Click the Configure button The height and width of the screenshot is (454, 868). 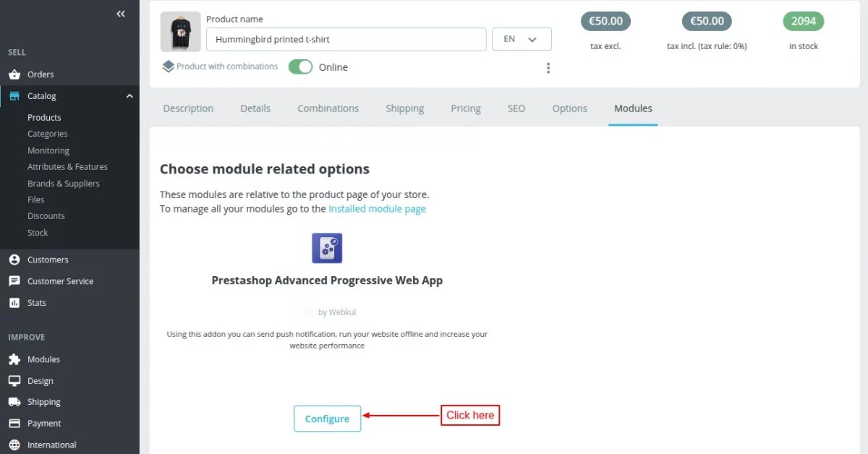coord(327,419)
